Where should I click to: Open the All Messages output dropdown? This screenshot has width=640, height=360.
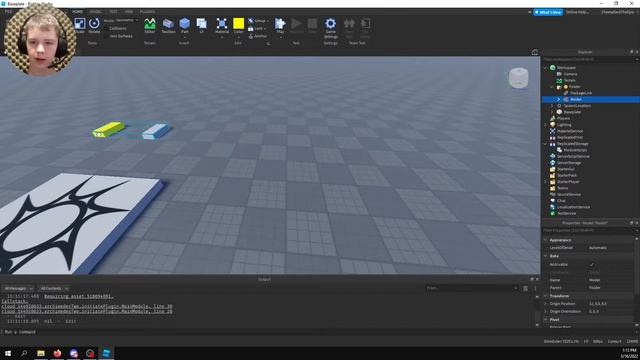18,289
